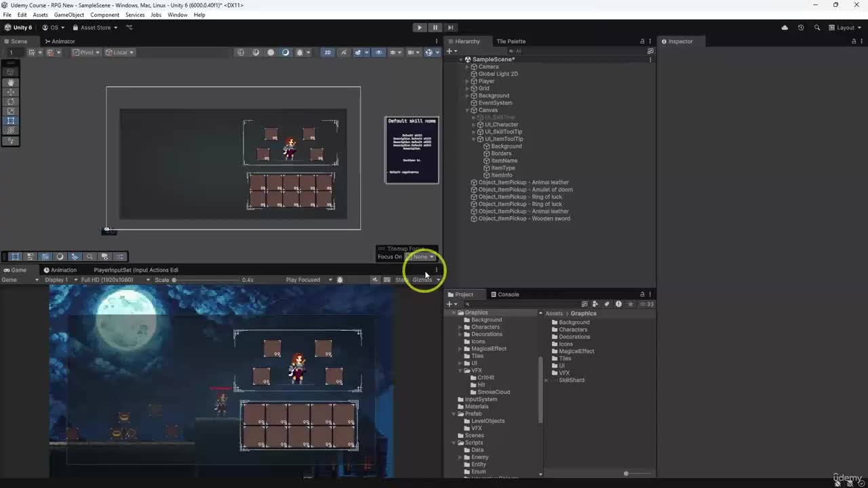868x488 pixels.
Task: Open the PlayerInputSet Input Actions tab
Action: pos(136,270)
